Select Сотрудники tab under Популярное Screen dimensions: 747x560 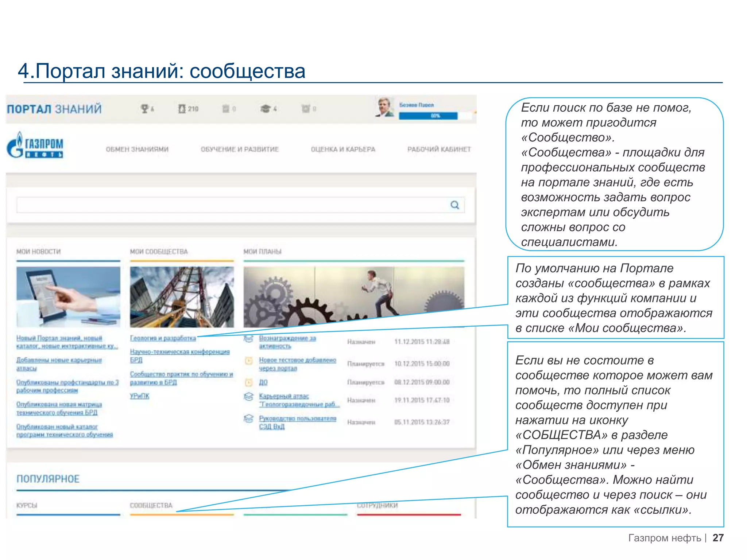tap(377, 505)
